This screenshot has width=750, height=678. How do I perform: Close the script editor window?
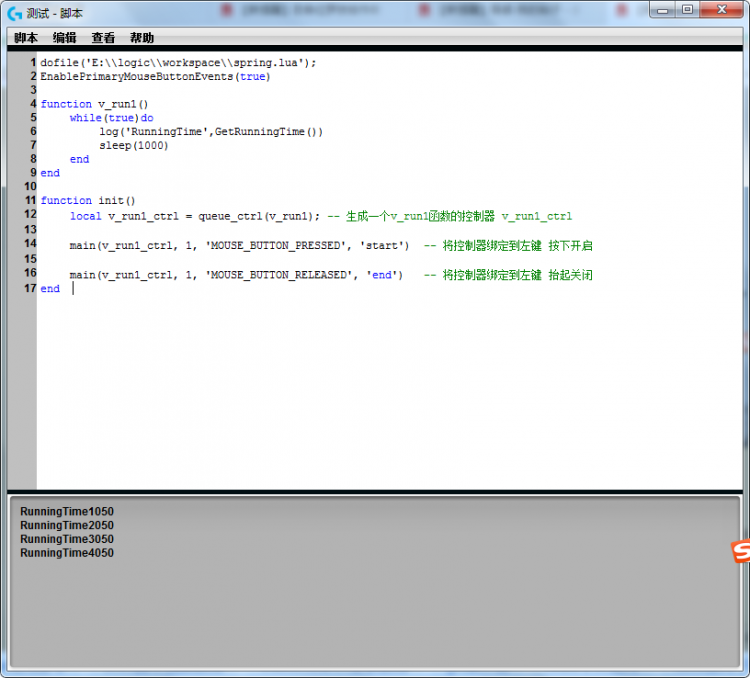tap(720, 9)
